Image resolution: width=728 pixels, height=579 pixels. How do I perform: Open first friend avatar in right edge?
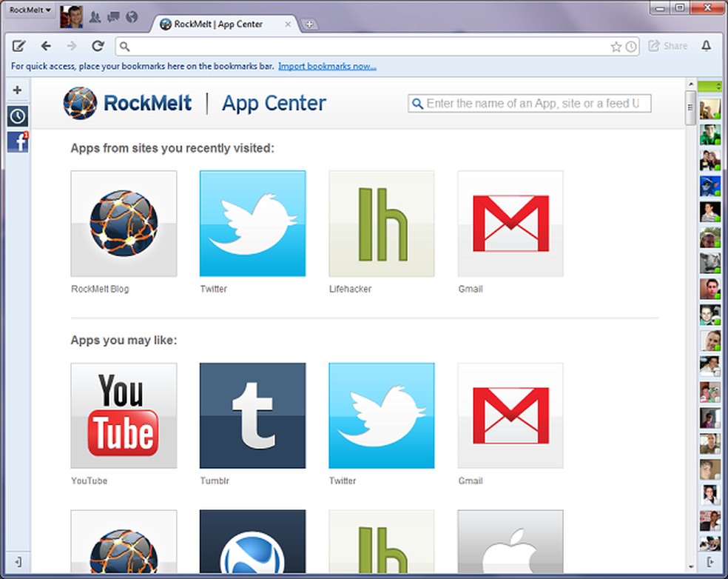pyautogui.click(x=710, y=109)
